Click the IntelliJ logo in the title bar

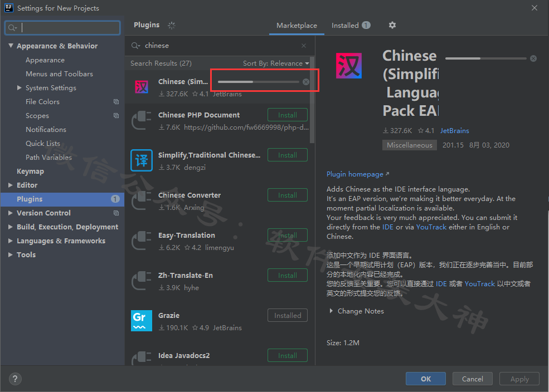[9, 8]
